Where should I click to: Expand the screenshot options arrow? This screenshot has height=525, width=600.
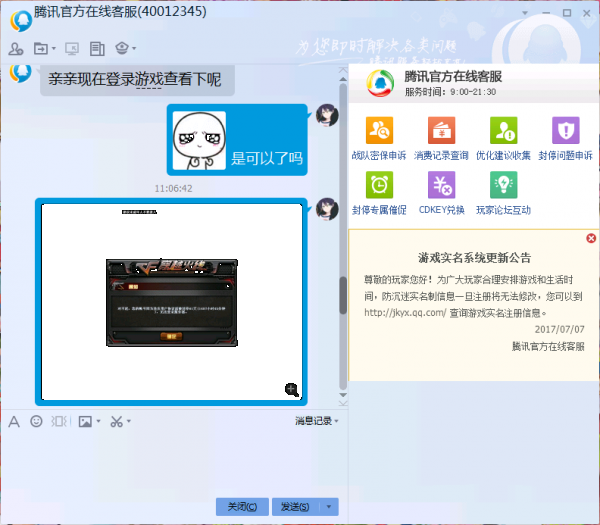[x=129, y=421]
